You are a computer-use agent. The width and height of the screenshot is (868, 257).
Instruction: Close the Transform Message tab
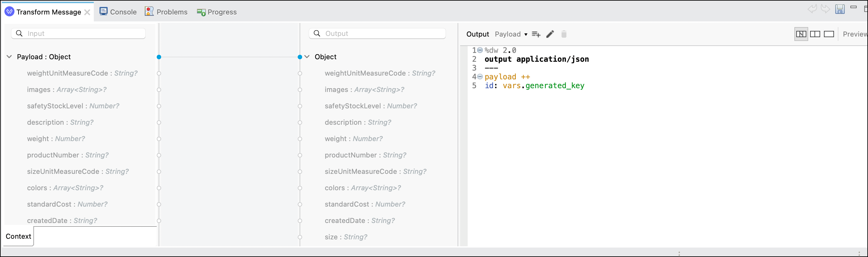click(87, 13)
